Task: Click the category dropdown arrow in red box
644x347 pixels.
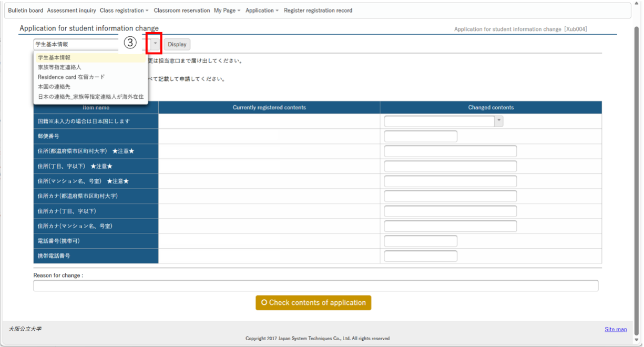Action: tap(155, 44)
